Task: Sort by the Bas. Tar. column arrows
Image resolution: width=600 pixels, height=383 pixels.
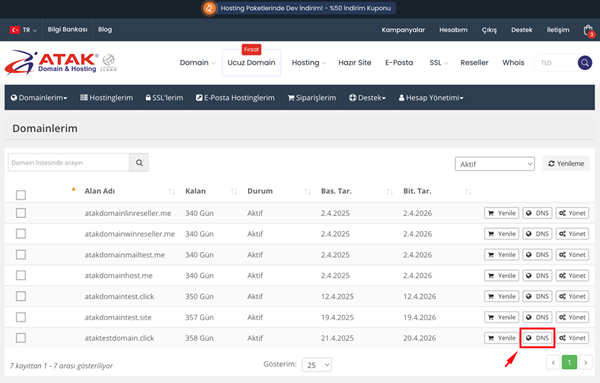Action: click(x=390, y=191)
